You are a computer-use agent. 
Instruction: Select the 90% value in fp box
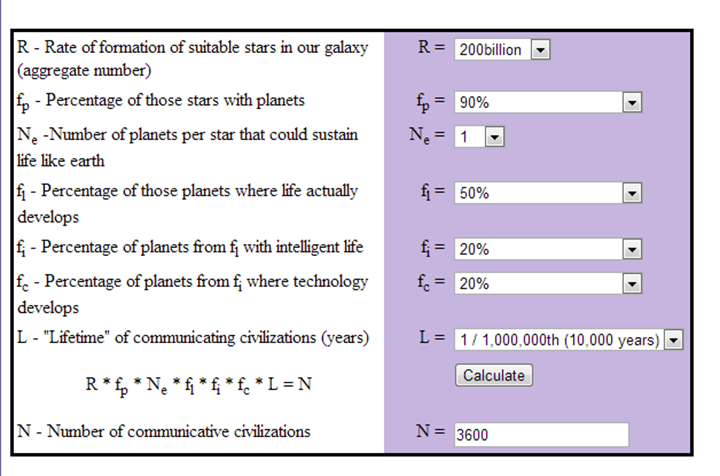click(474, 102)
